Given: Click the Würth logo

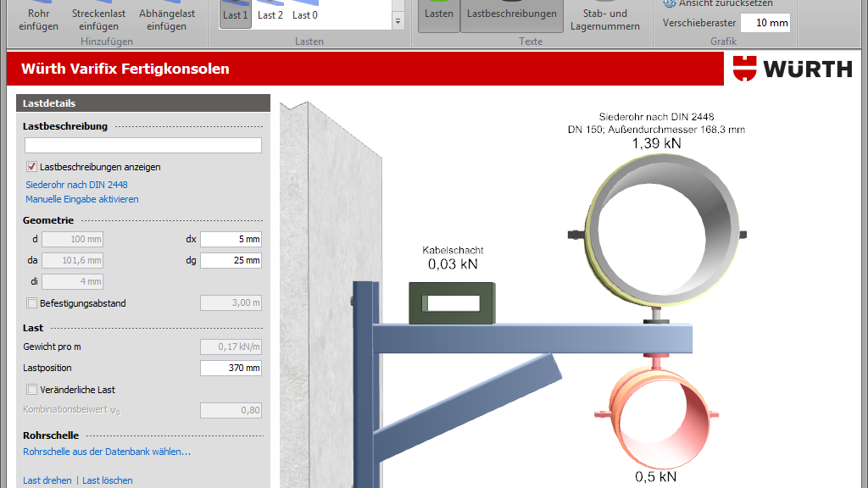Looking at the screenshot, I should pos(793,69).
